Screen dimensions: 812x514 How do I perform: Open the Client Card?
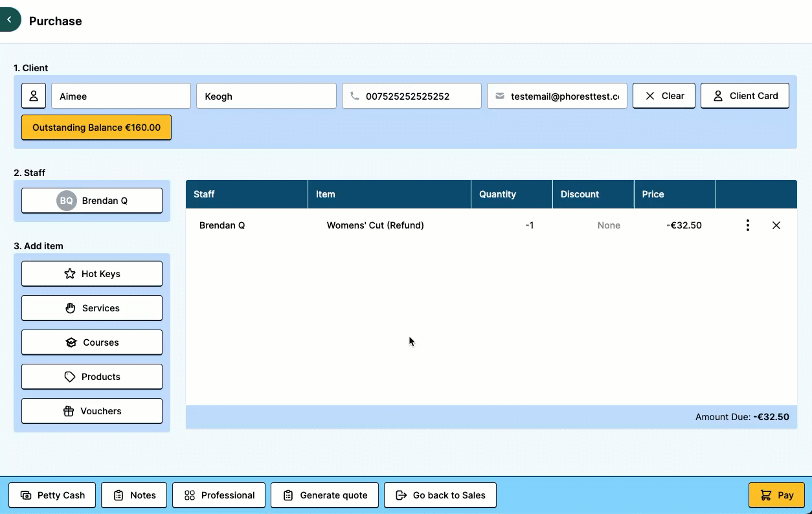(745, 96)
